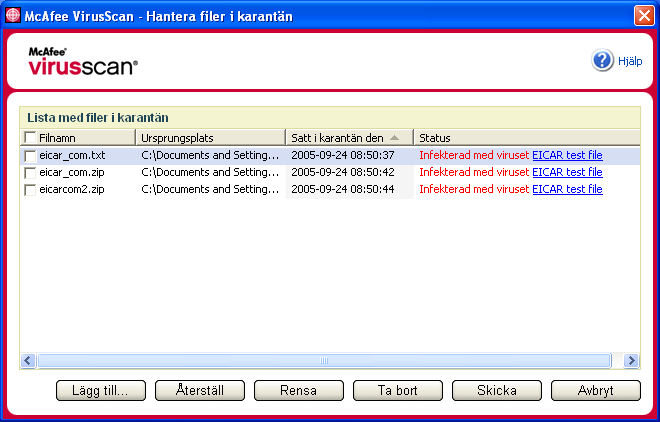Click the 2005-09-24 08:50:37 date cell

343,155
